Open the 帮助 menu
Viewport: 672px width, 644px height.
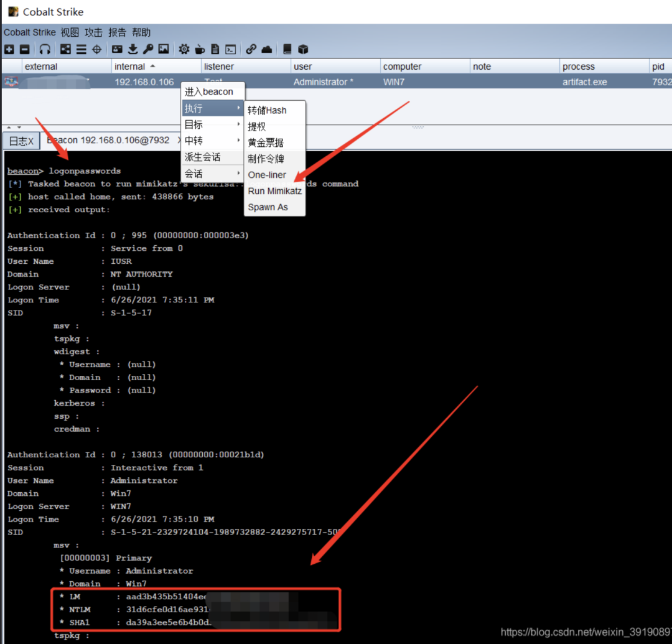[x=141, y=32]
